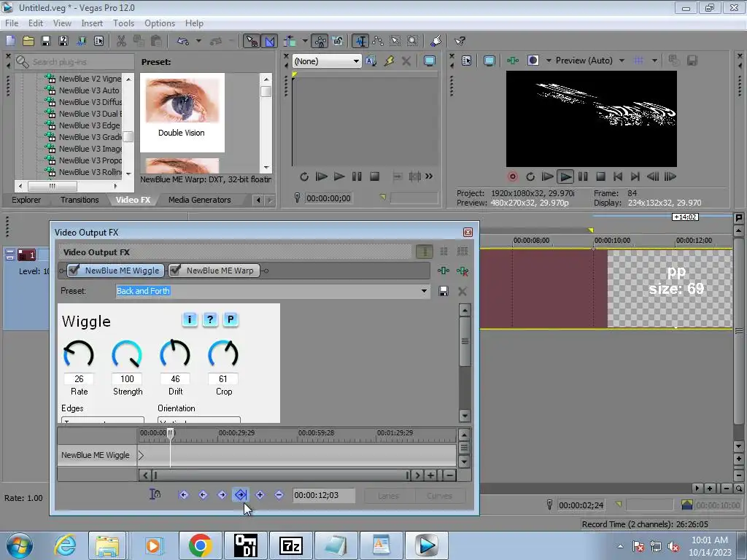Click the Wiggle info 'i' button

click(x=190, y=319)
